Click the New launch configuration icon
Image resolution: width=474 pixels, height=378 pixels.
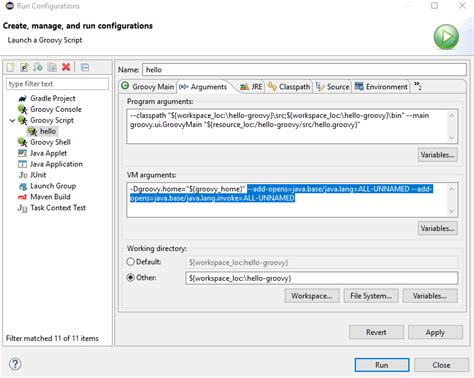[10, 67]
